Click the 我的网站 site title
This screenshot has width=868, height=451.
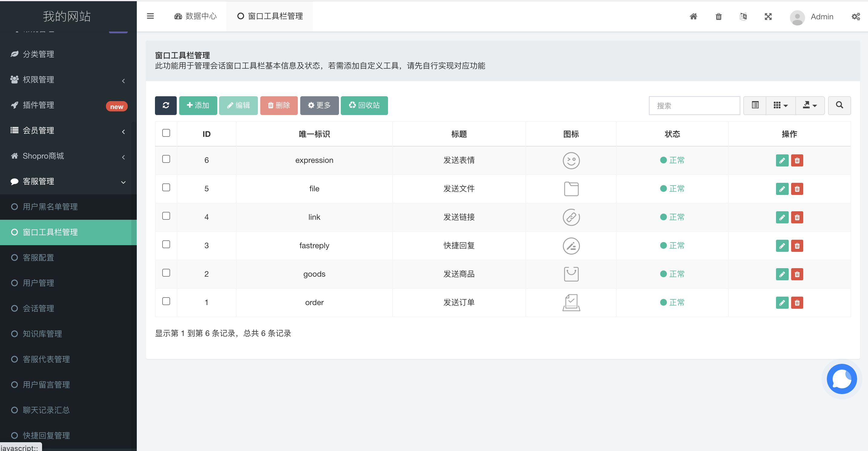(x=67, y=16)
